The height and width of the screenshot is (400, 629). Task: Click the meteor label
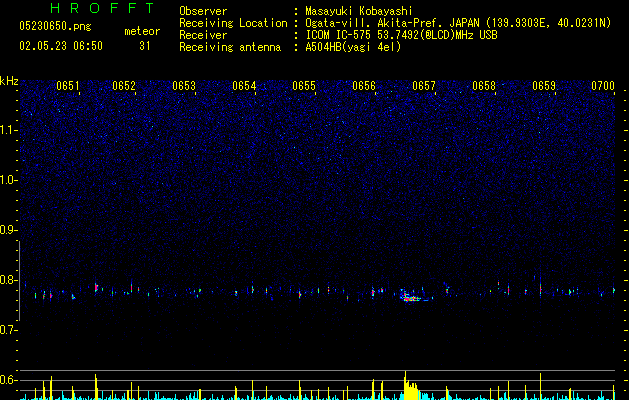pos(142,31)
